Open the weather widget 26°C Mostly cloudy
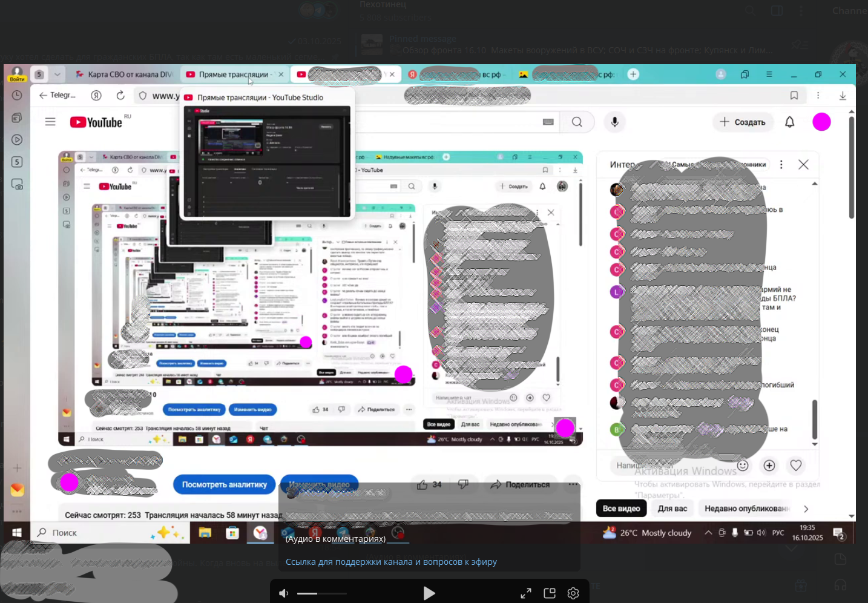This screenshot has width=868, height=603. coord(646,533)
